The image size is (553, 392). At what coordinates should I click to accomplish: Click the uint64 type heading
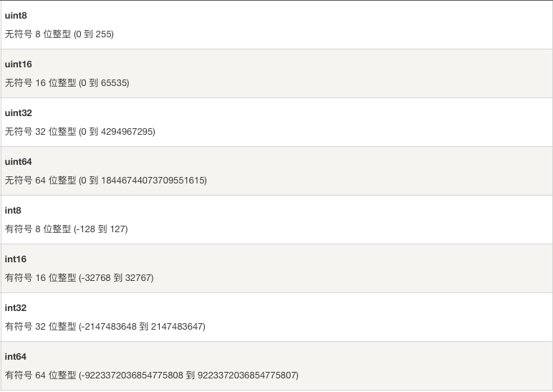click(19, 161)
